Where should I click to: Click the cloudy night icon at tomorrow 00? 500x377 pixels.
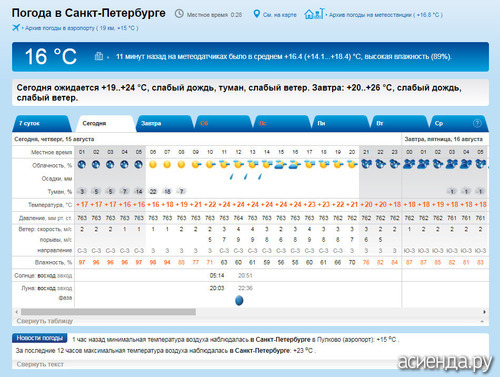(x=409, y=164)
